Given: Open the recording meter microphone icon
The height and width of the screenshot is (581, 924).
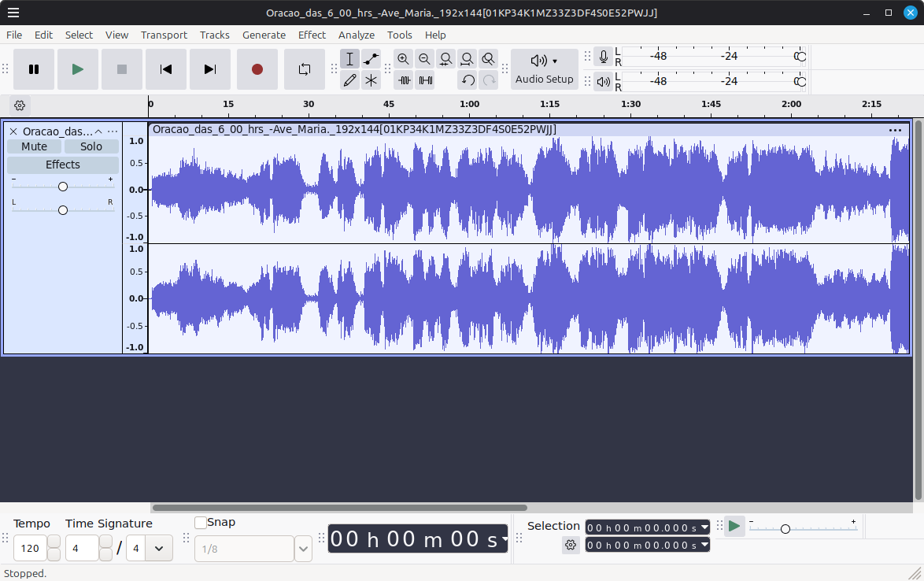Looking at the screenshot, I should click(603, 56).
